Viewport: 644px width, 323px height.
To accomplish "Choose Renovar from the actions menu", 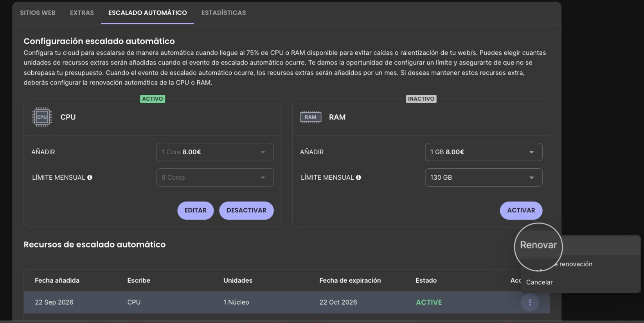I will (x=538, y=245).
